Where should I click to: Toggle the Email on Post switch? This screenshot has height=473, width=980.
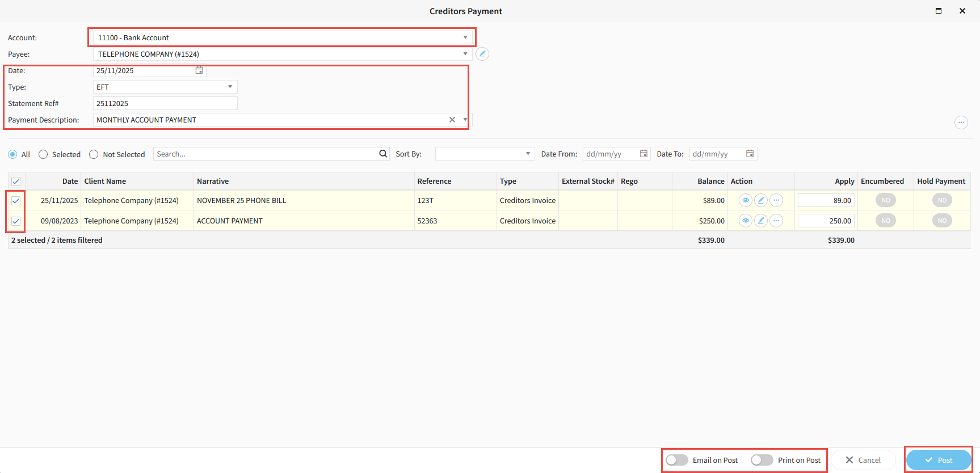(677, 460)
